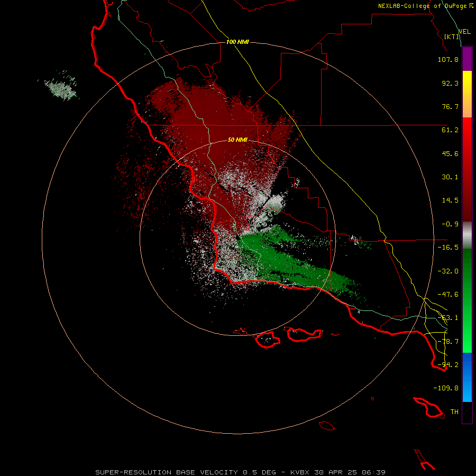Image resolution: width=476 pixels, height=476 pixels.
Task: Click the 76.7 velocity scale value
Action: [450, 106]
